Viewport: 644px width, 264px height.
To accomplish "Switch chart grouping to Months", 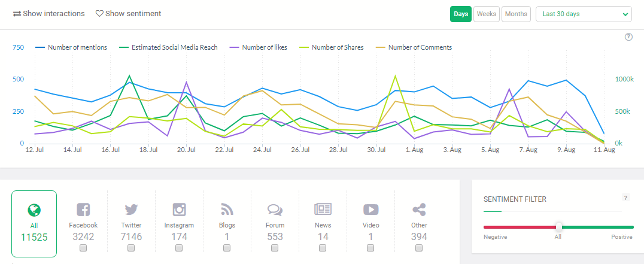I will [x=515, y=14].
